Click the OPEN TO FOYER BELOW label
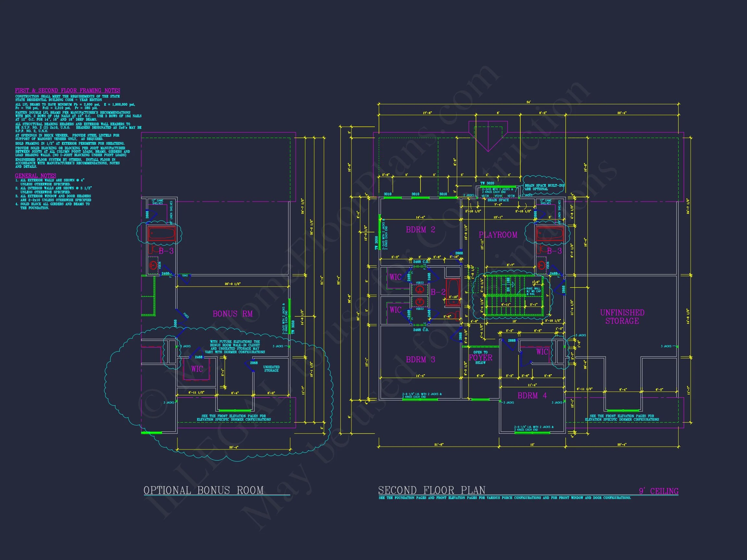The width and height of the screenshot is (747, 560). point(480,357)
